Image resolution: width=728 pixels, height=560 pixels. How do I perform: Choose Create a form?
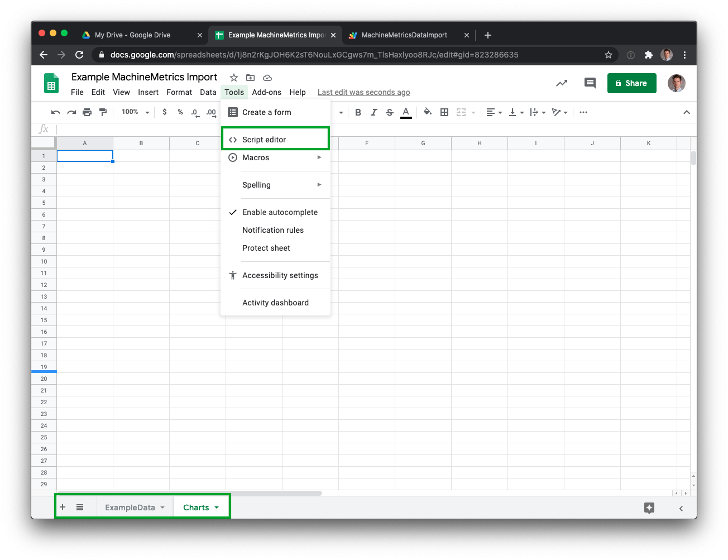[x=276, y=112]
